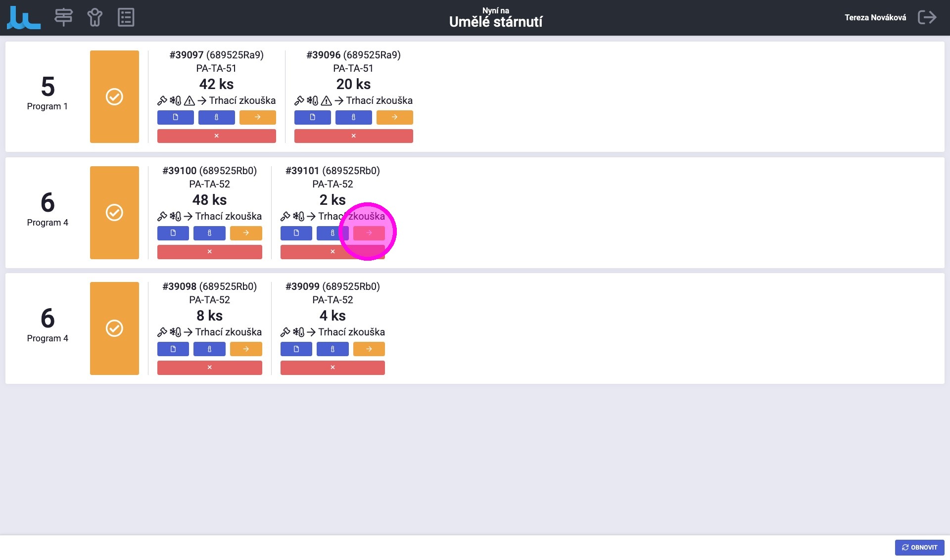Click Tereza Nováková user name
The height and width of the screenshot is (560, 950).
(875, 17)
